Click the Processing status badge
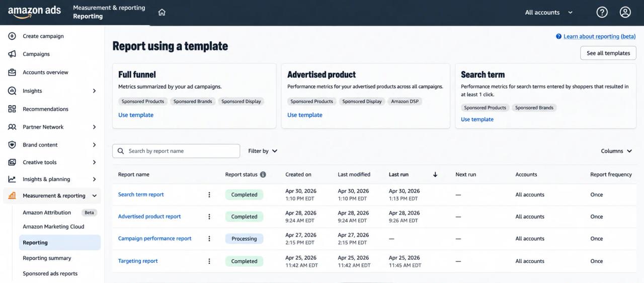 [x=244, y=239]
